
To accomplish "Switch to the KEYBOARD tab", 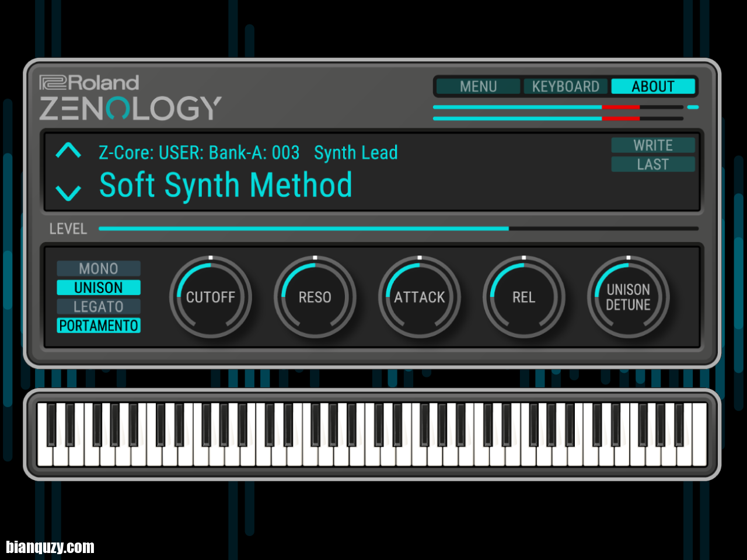I will (566, 86).
